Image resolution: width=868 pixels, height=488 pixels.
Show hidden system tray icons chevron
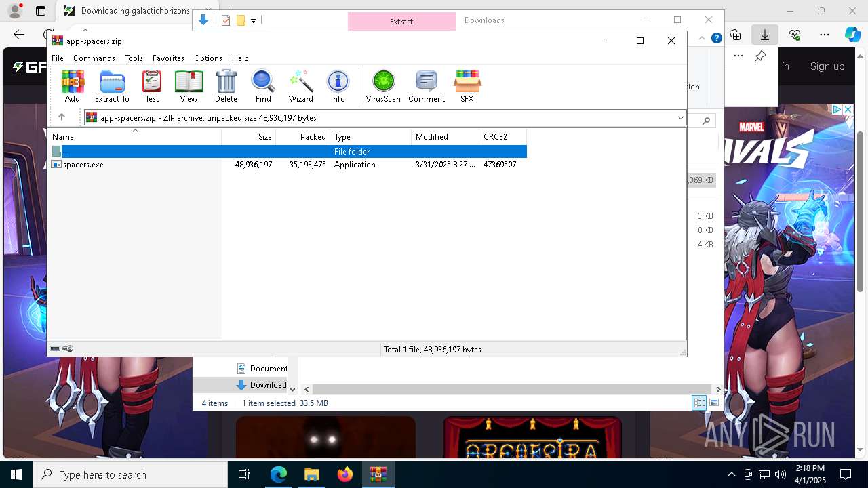pyautogui.click(x=731, y=474)
